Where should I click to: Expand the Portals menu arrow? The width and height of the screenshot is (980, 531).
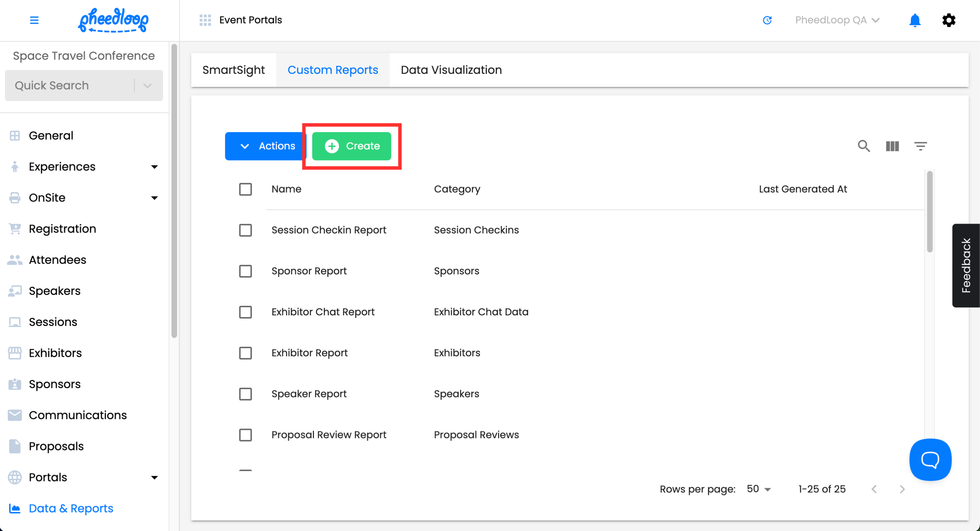pyautogui.click(x=154, y=478)
